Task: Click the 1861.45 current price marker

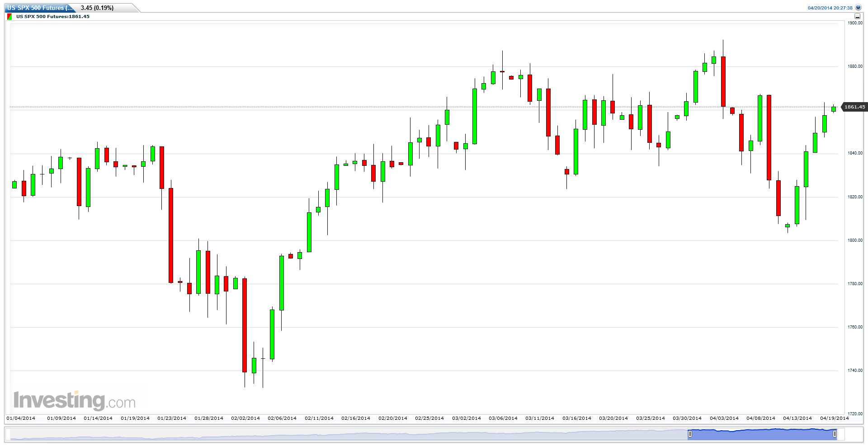Action: tap(854, 107)
